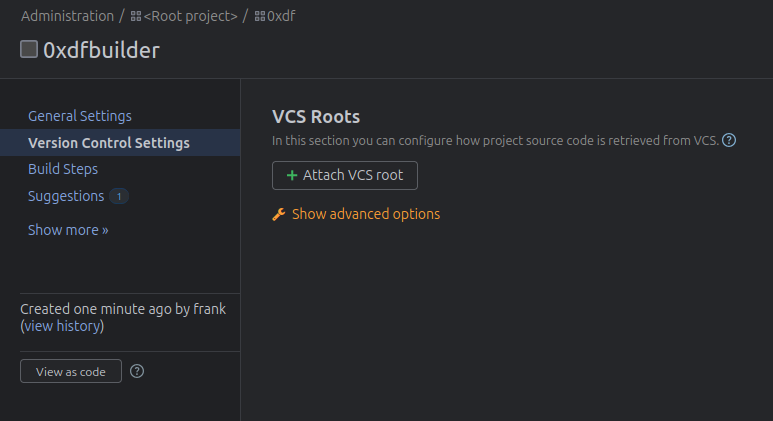
Task: Select Version Control Settings tab
Action: point(109,143)
